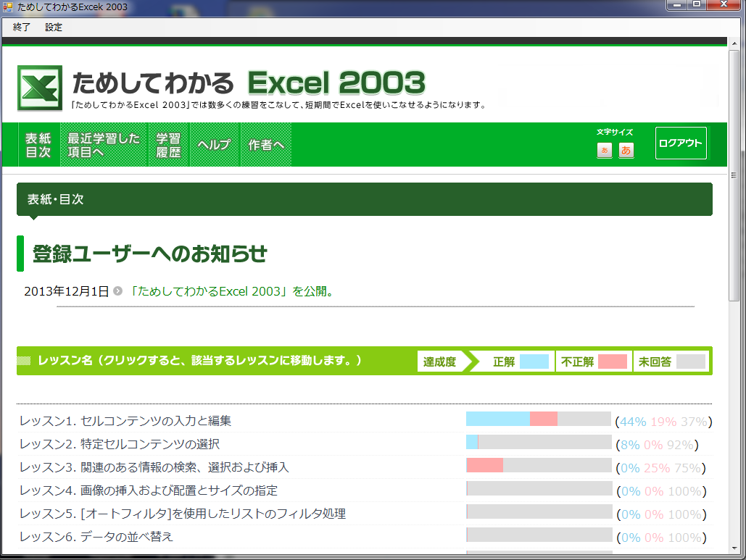Click the vertical scrollbar thumb
The image size is (746, 560).
click(x=734, y=175)
